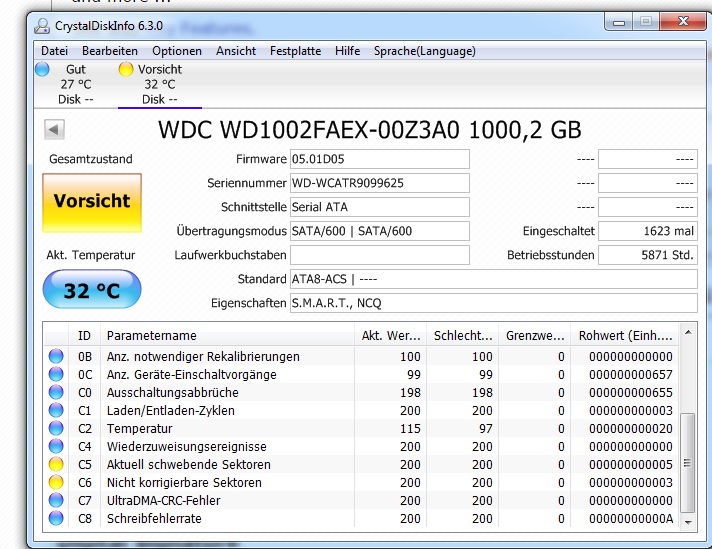Close the CrystalDiskInfo window
Image resolution: width=712 pixels, height=549 pixels.
click(683, 21)
